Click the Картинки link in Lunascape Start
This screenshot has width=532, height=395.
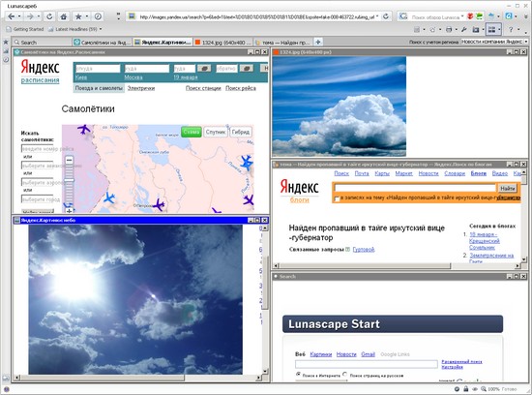coord(320,354)
